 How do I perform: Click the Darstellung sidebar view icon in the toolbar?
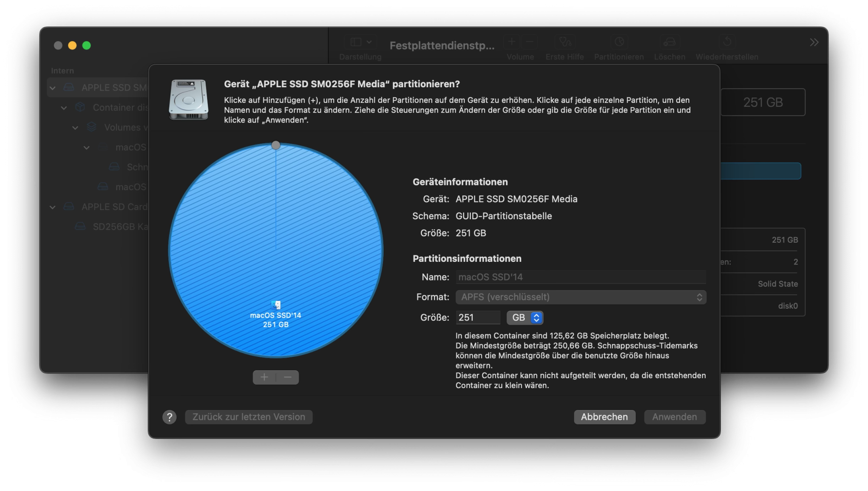[x=356, y=42]
